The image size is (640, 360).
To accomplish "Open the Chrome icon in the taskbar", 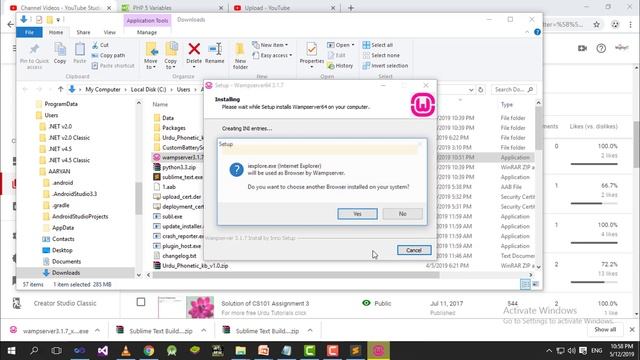I will pyautogui.click(x=149, y=351).
